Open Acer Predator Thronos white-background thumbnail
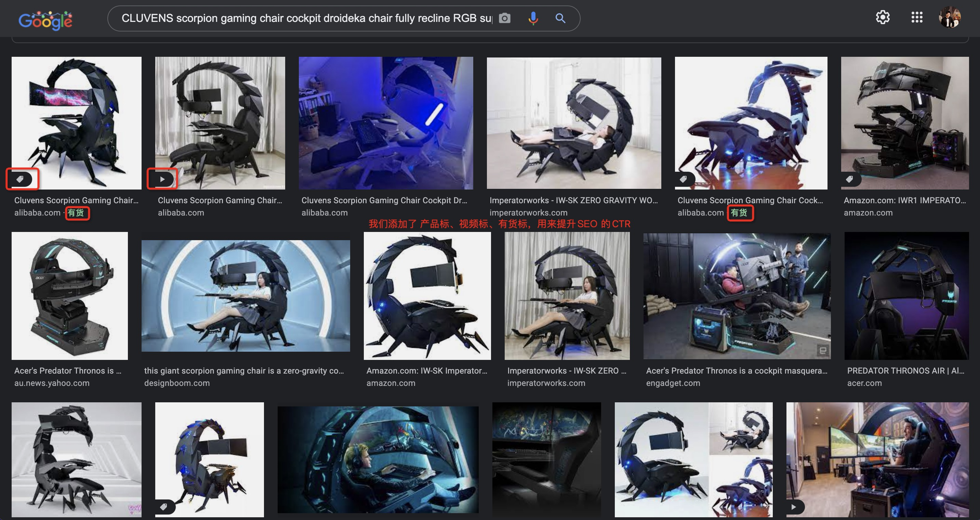This screenshot has height=520, width=980. (70, 296)
